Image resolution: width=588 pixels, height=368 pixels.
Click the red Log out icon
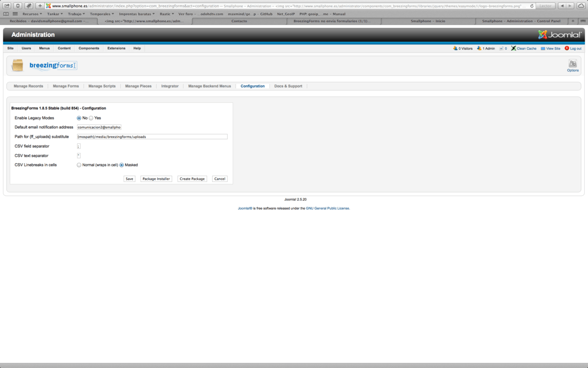pos(567,48)
